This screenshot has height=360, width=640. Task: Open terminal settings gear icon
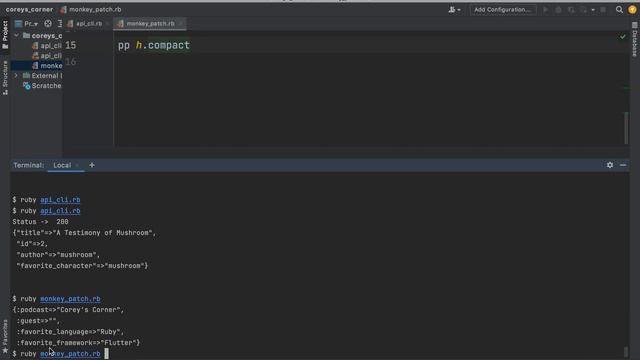610,165
